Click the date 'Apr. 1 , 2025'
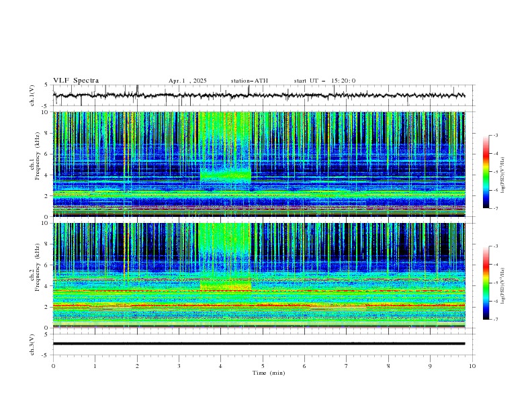 187,81
